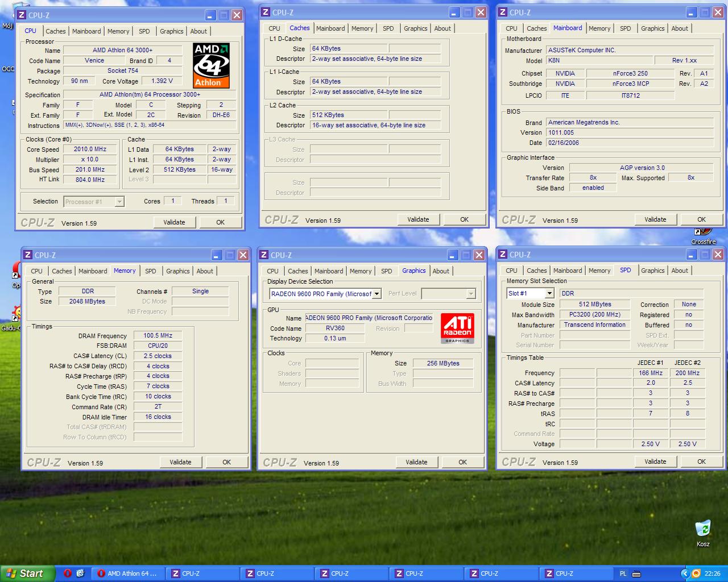Viewport: 728px width, 582px height.
Task: Open Caches tab in the CPU-tab window
Action: (56, 31)
